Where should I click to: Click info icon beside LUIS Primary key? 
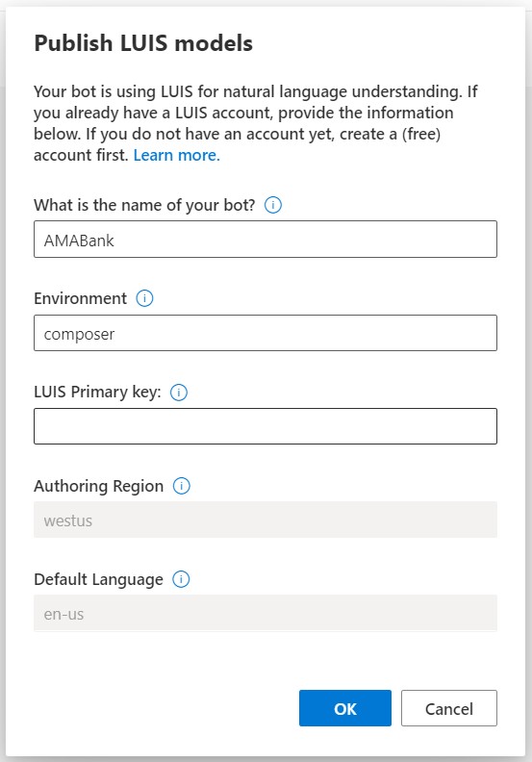click(179, 393)
